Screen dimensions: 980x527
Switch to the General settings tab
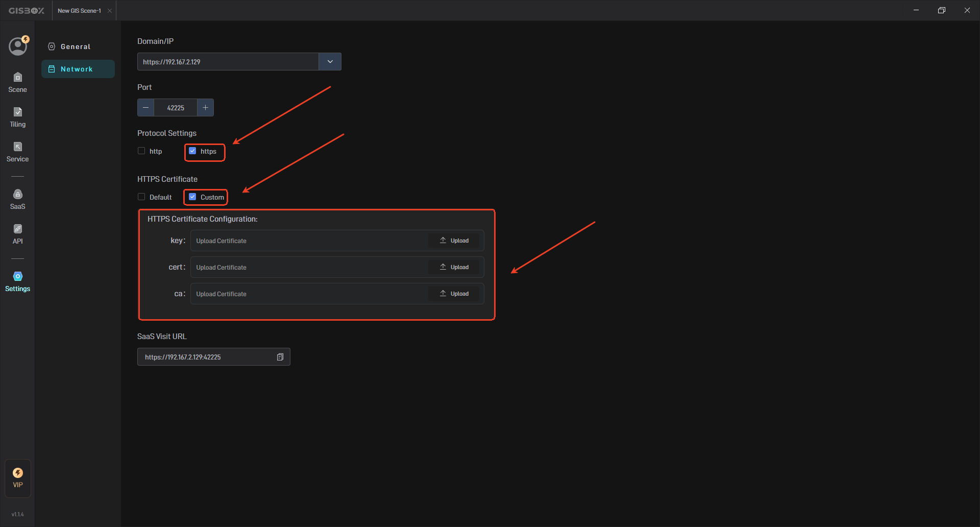76,46
